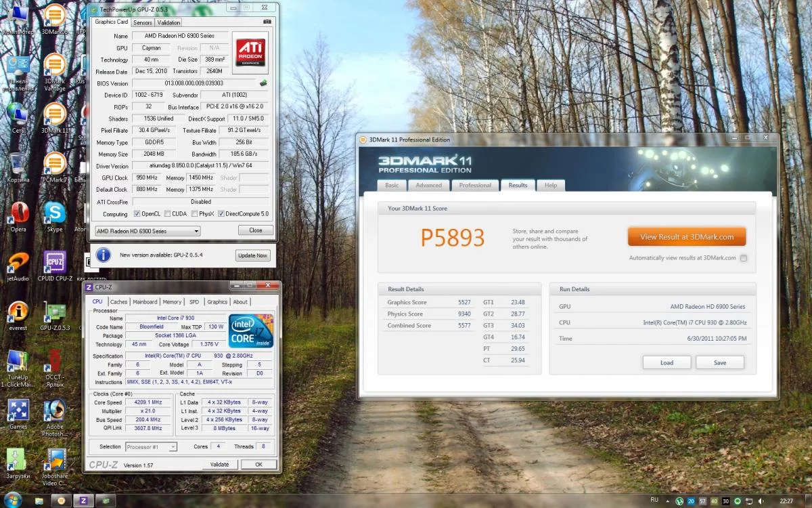Click the RU language indicator in the tray
This screenshot has width=812, height=508.
654,500
